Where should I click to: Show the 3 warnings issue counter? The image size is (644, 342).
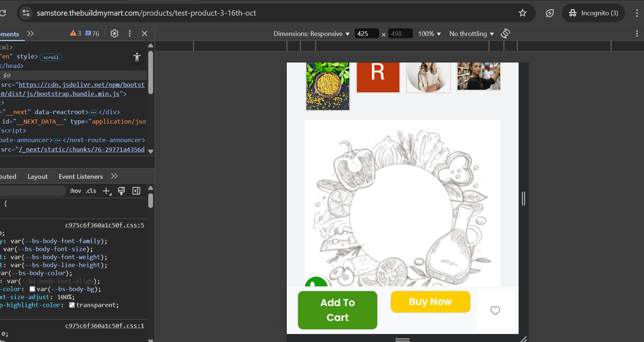pyautogui.click(x=76, y=33)
